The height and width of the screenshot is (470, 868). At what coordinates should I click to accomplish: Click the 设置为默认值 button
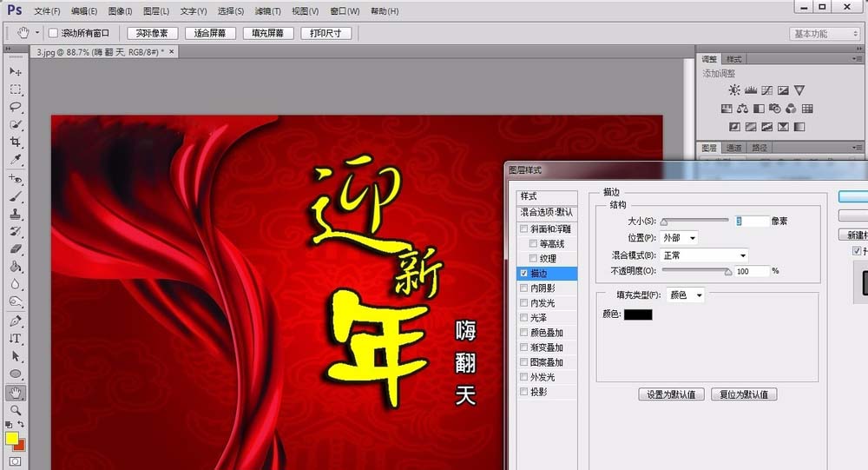pos(672,394)
